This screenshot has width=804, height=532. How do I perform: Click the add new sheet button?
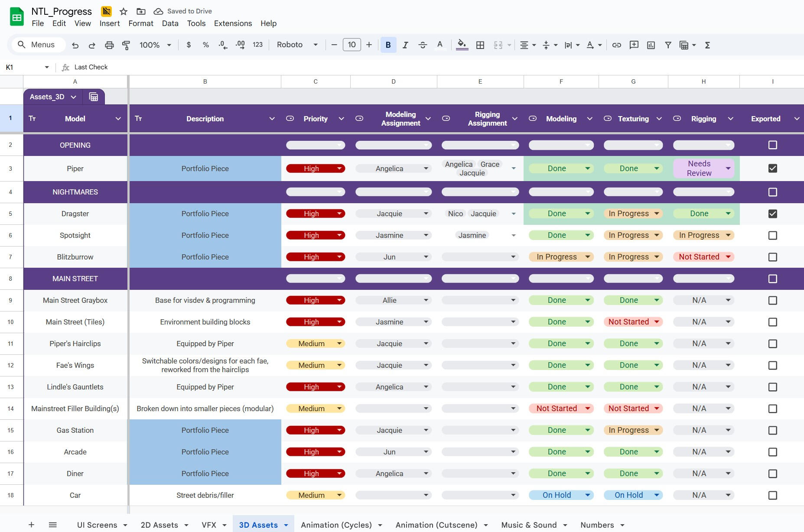pyautogui.click(x=31, y=525)
